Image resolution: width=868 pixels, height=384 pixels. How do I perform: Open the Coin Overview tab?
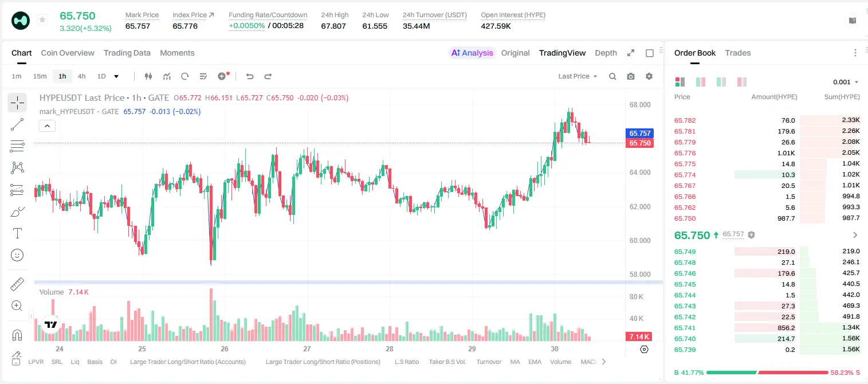(x=68, y=53)
